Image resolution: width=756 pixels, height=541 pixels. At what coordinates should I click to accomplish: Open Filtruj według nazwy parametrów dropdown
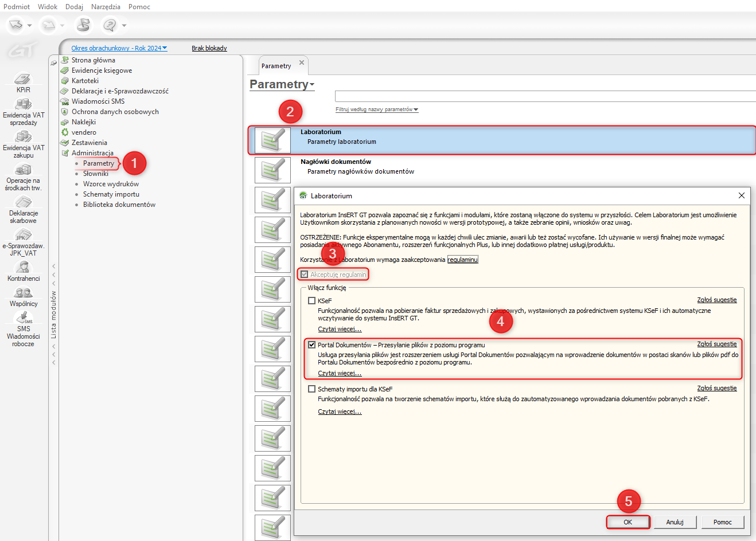coord(377,109)
